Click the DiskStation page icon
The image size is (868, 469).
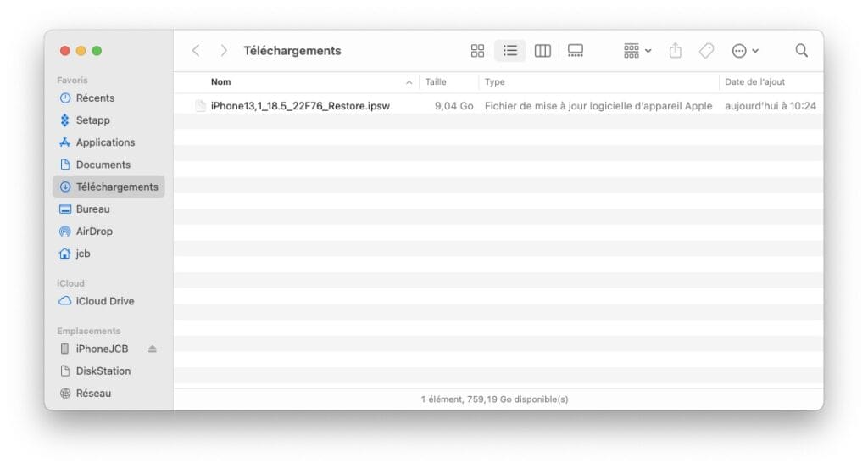[65, 371]
